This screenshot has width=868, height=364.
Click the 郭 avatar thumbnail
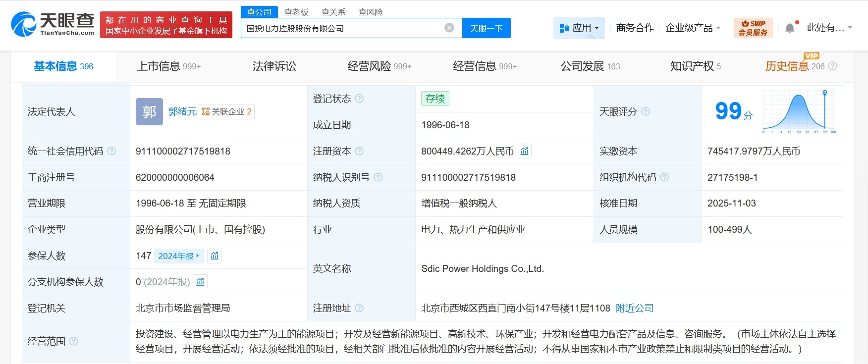click(149, 111)
